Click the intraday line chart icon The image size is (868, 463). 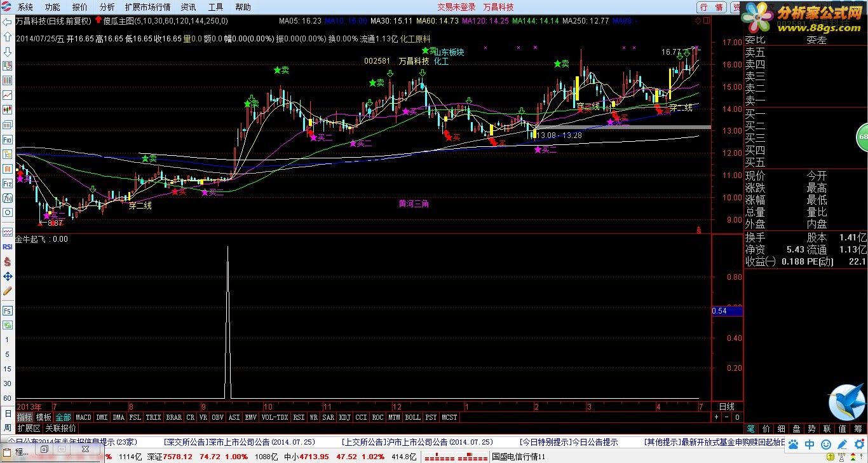pos(7,95)
